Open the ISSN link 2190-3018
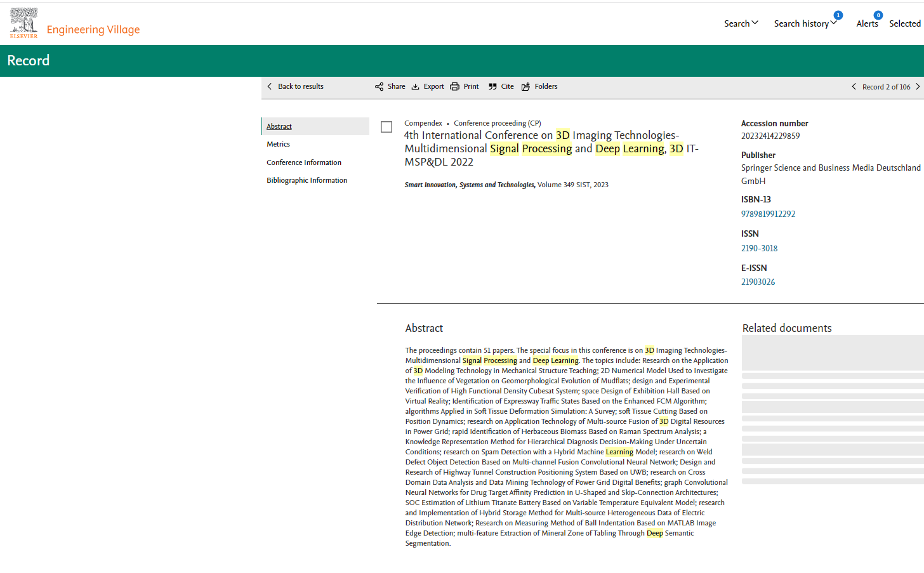 (x=759, y=248)
